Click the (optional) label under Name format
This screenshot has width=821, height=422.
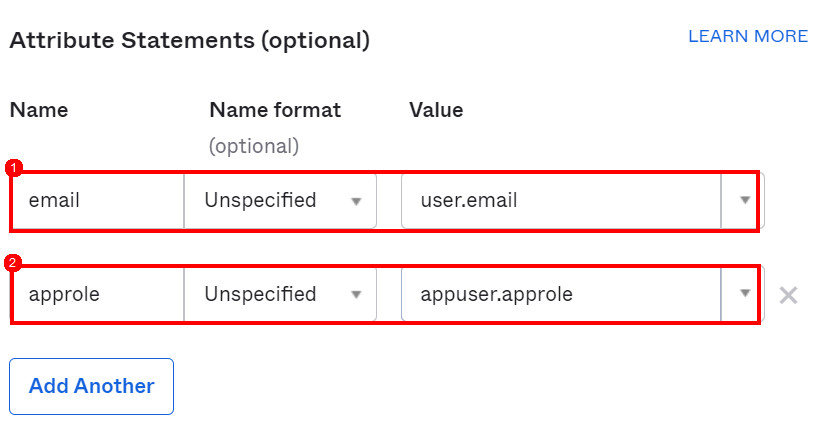click(253, 146)
